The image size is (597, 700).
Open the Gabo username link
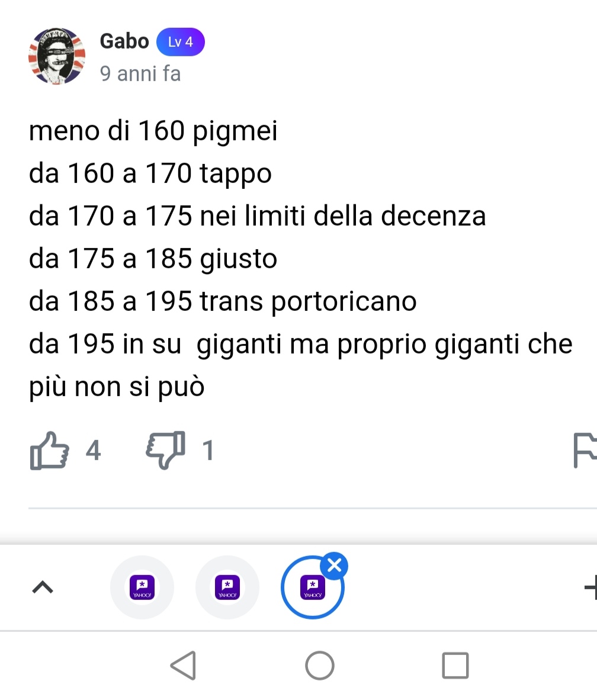(124, 41)
